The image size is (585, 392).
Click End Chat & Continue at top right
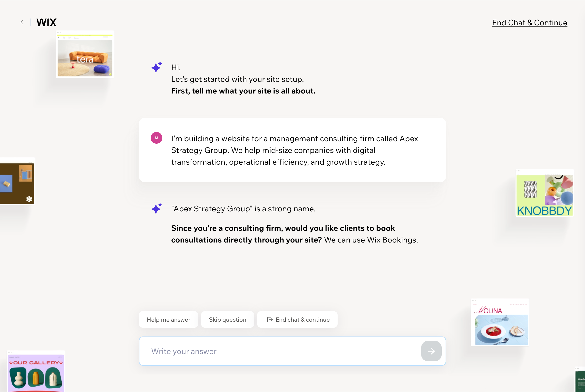[529, 22]
